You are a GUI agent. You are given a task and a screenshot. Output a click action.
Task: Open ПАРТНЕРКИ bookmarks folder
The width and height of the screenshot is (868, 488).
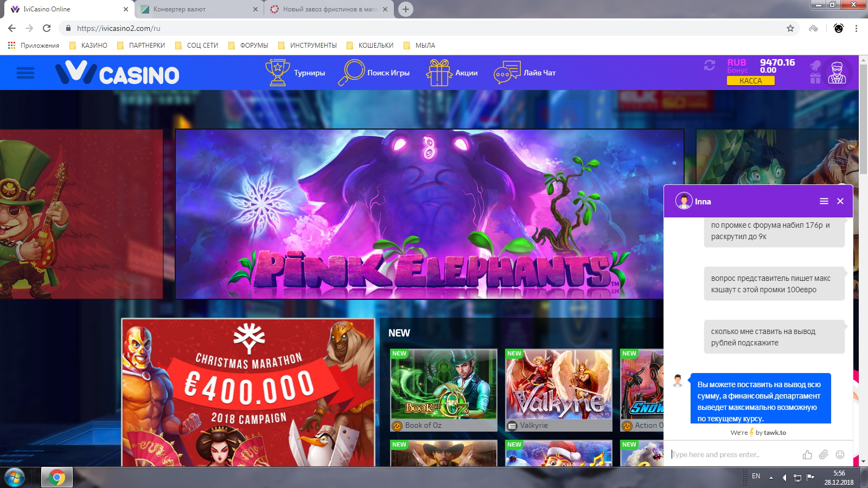(141, 46)
